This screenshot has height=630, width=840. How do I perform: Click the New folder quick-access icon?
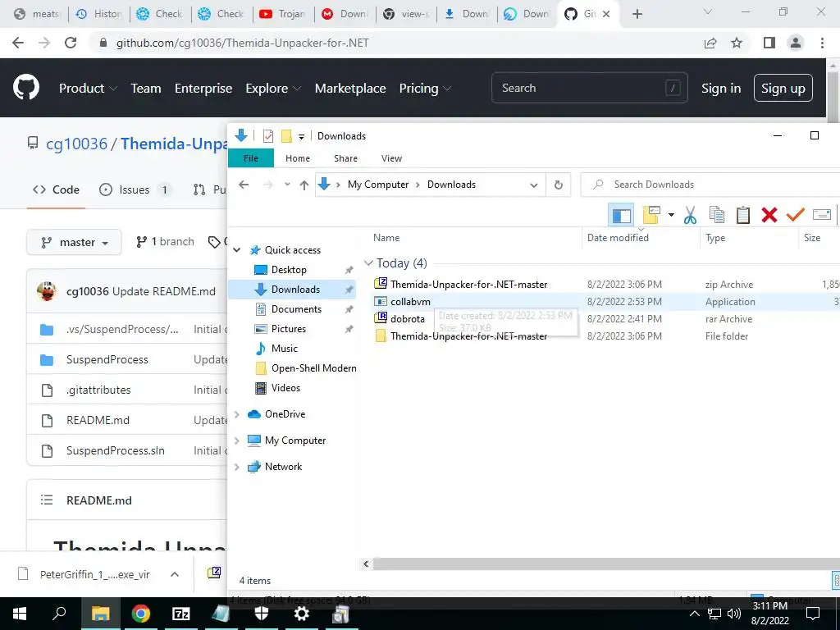(x=286, y=136)
